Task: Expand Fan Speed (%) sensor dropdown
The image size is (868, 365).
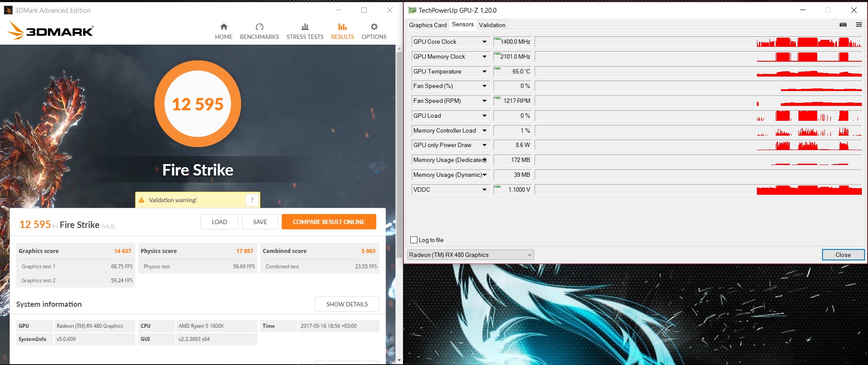Action: pos(484,86)
